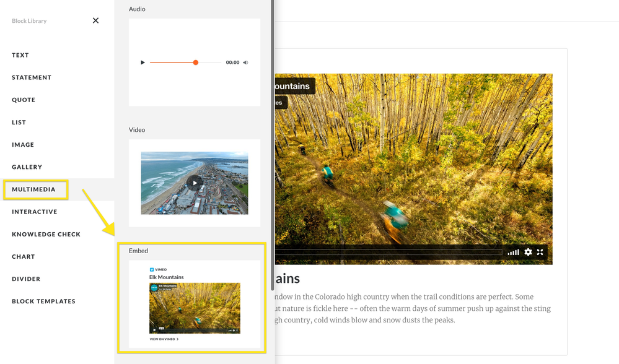Play the beach video preview
This screenshot has width=619, height=364.
(195, 183)
